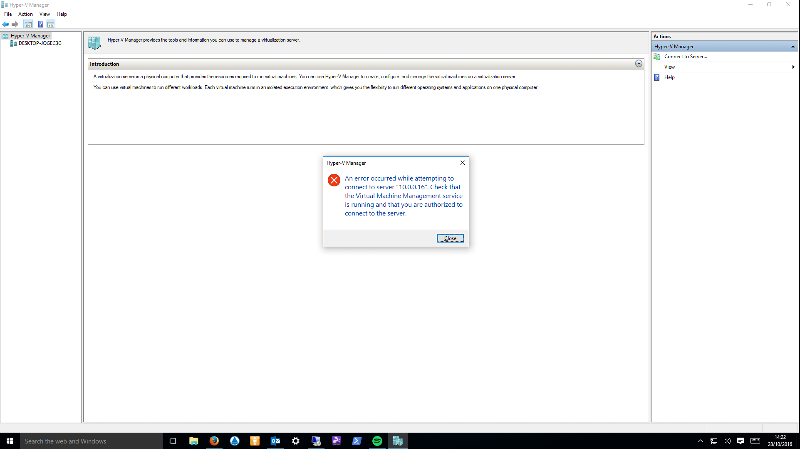Click the orange taskbar app icon
Screen dimensions: 800x449
pyautogui.click(x=255, y=441)
